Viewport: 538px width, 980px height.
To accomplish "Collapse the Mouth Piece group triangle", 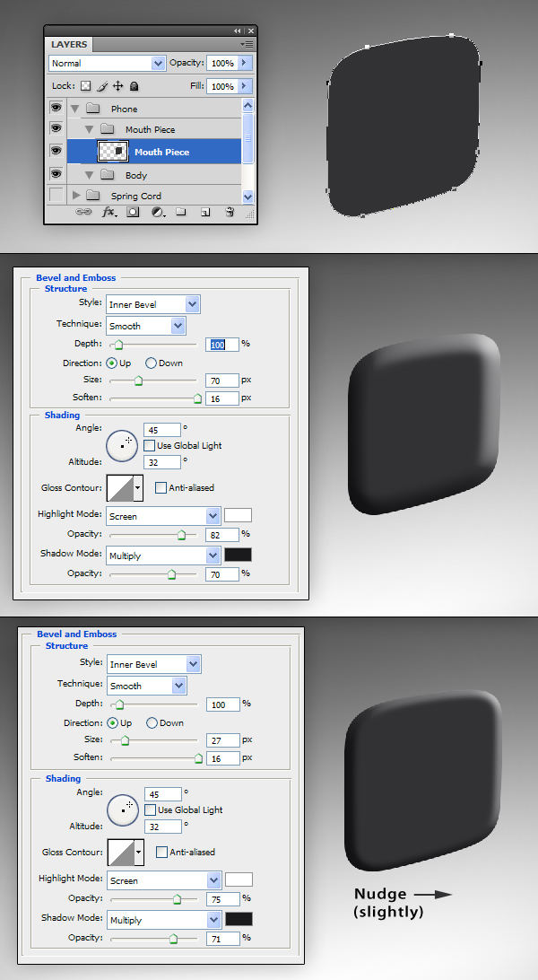I will coord(90,129).
